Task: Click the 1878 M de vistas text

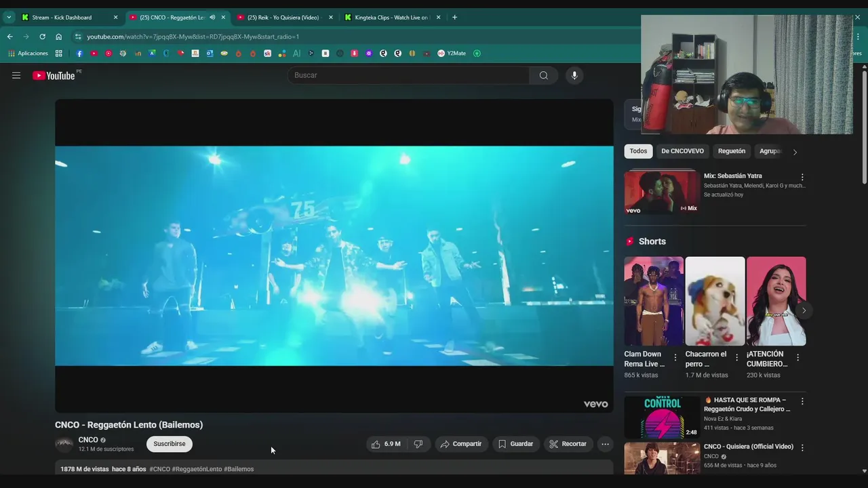Action: pos(85,469)
